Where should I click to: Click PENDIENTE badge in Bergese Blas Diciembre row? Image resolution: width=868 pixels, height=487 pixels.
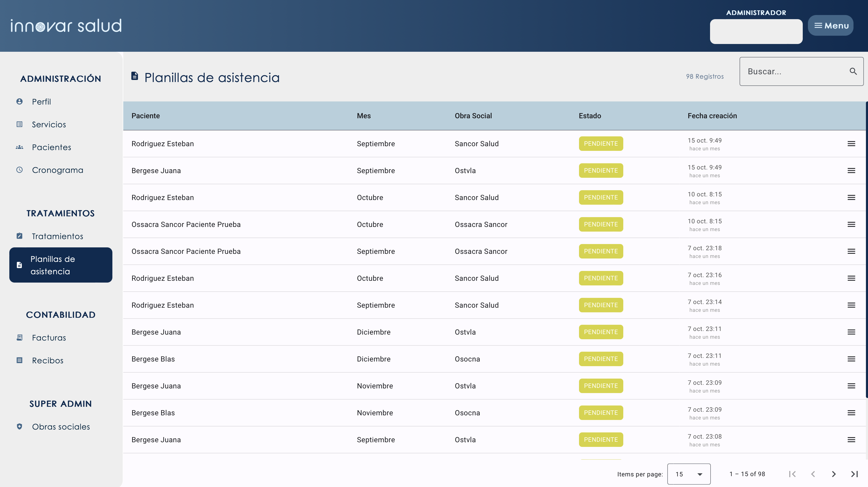tap(601, 359)
